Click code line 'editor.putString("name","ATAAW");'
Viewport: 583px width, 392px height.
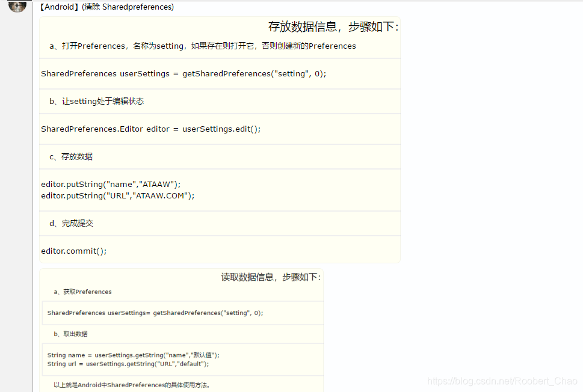(x=111, y=185)
